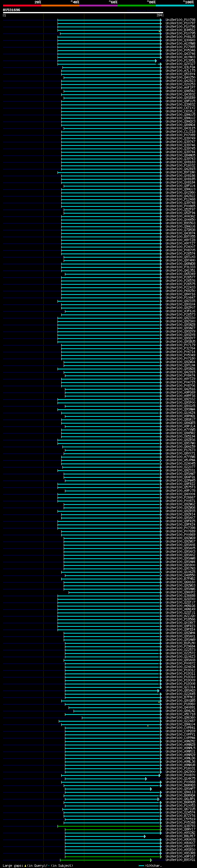
Task: Open hit UniRef100_B9SYG1
Action: [180, 860]
